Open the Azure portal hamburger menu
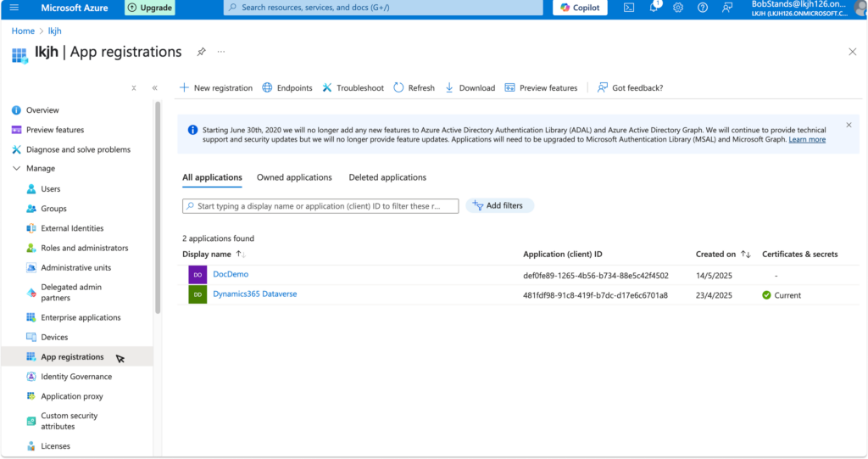Viewport: 868px width, 459px height. pos(14,8)
